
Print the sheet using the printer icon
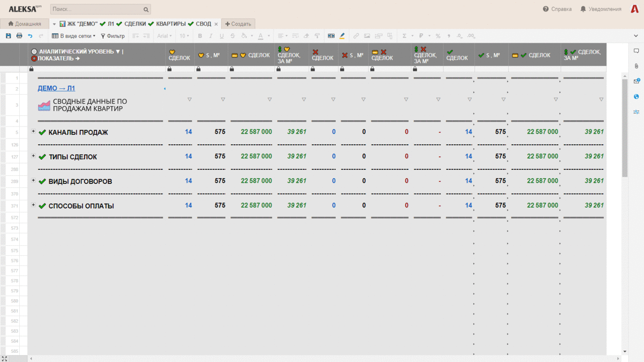pyautogui.click(x=19, y=36)
